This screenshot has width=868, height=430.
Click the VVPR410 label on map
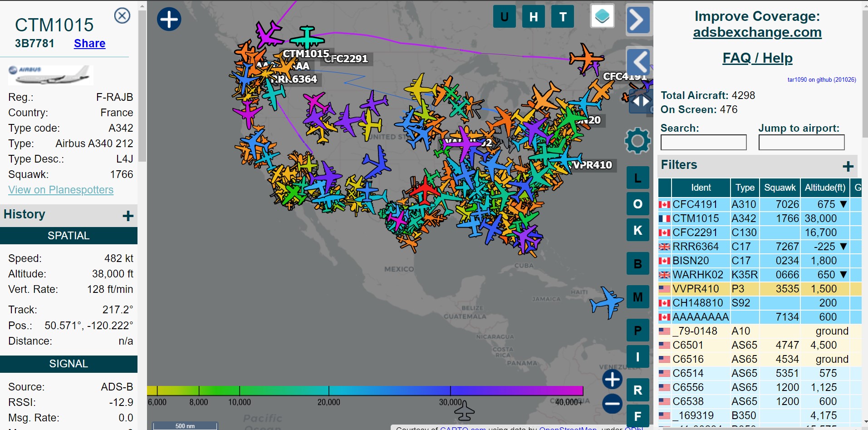[x=591, y=165]
